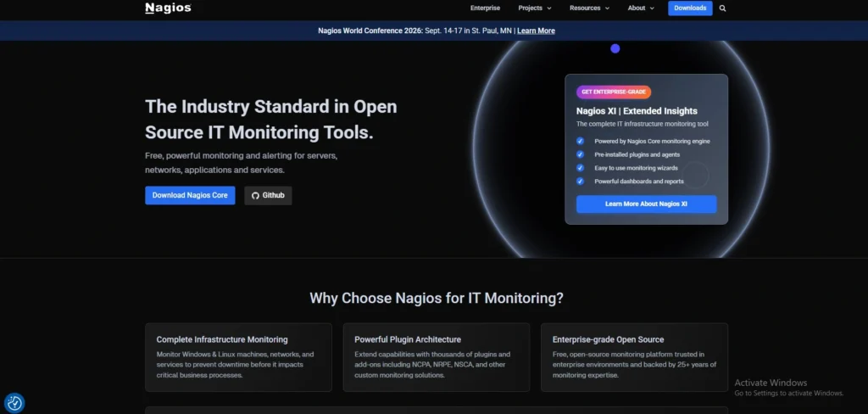This screenshot has width=868, height=414.
Task: Click 'Monitor Windows & Linux machines' description
Action: pyautogui.click(x=236, y=365)
